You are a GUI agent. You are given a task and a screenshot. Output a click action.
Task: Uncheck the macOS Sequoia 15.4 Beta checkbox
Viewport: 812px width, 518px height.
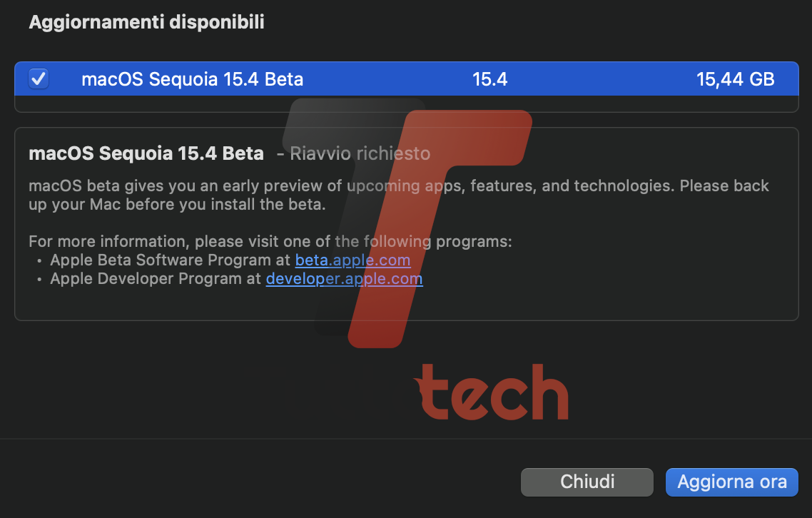point(39,78)
